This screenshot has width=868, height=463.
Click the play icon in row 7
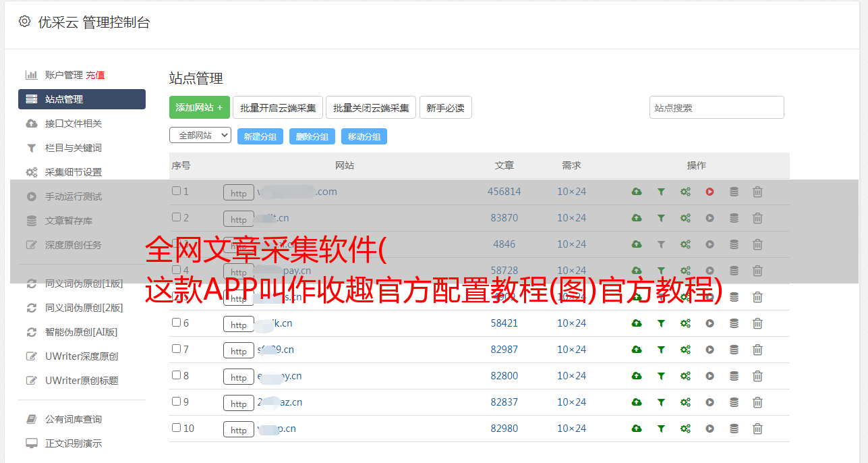pos(710,350)
